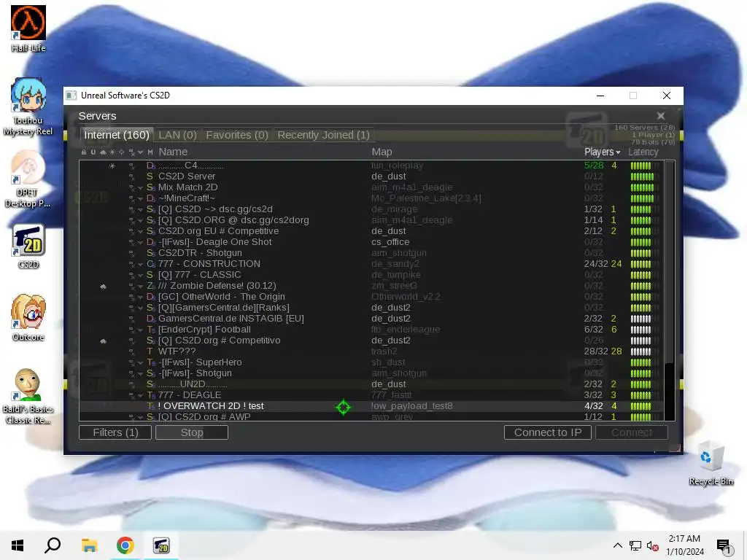Show hidden tray icons chevron
Viewport: 747px width, 560px height.
click(617, 545)
